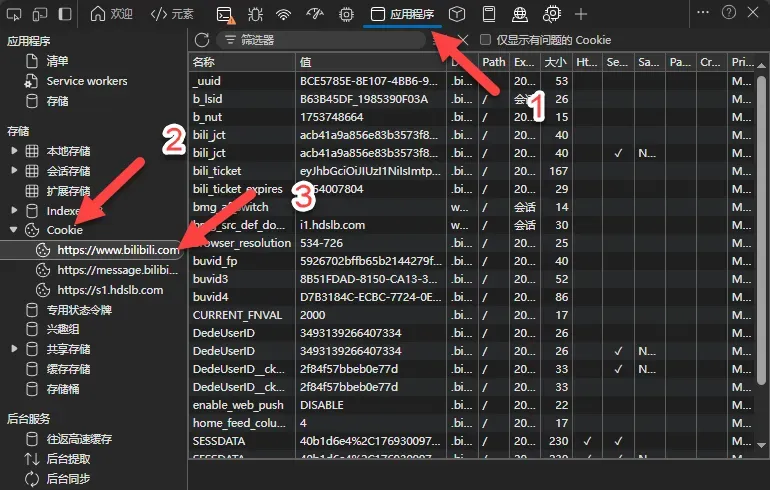The image size is (770, 490).
Task: Toggle device emulation icon
Action: (40, 14)
